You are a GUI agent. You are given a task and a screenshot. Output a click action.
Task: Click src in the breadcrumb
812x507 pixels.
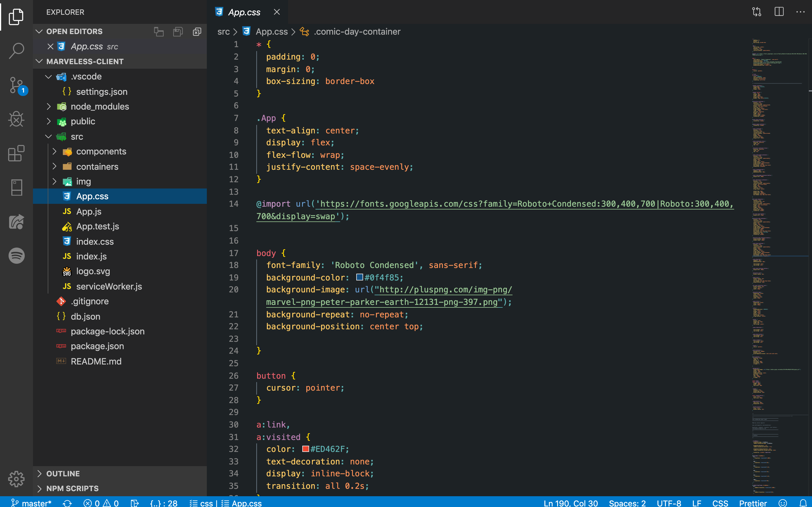point(224,32)
